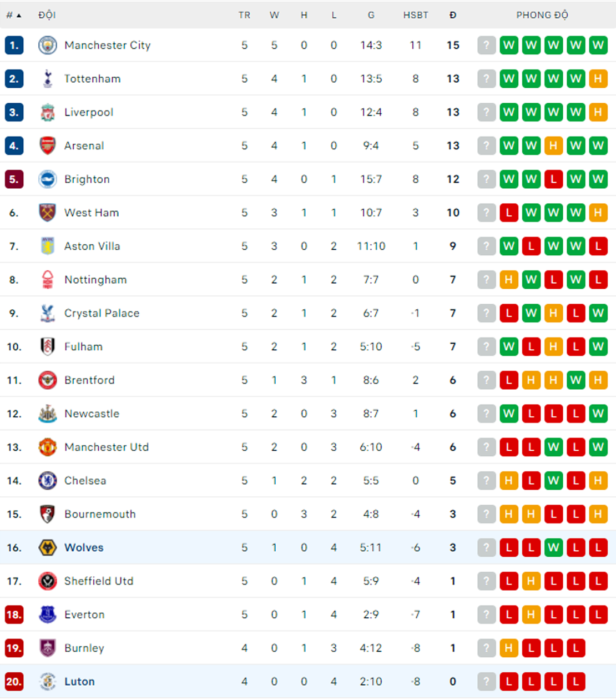Sort standings by the Đ points header

click(453, 15)
